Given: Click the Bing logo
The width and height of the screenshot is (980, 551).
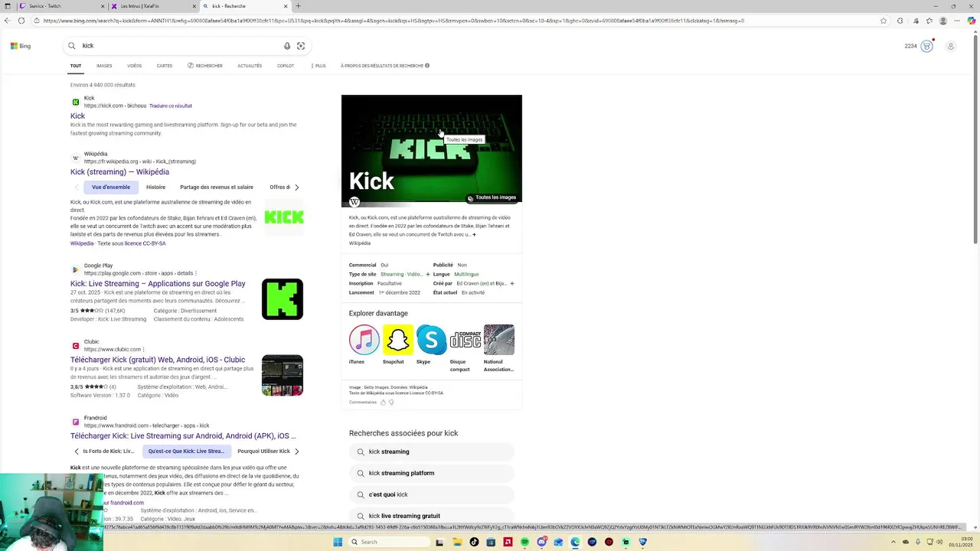Looking at the screenshot, I should pyautogui.click(x=21, y=46).
